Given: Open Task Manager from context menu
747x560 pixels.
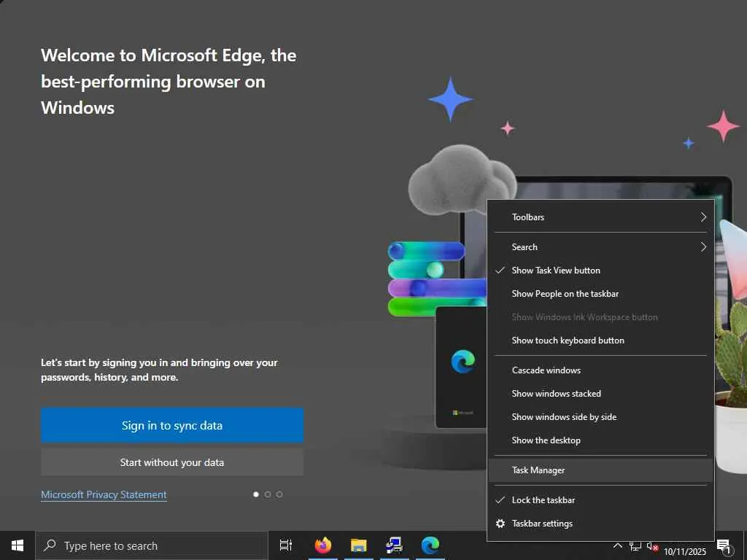Looking at the screenshot, I should [601, 470].
